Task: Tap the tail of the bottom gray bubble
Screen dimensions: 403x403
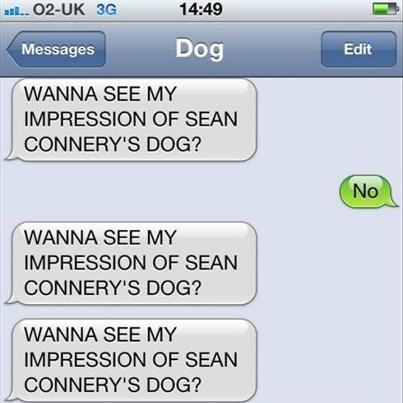Action: click(x=11, y=396)
